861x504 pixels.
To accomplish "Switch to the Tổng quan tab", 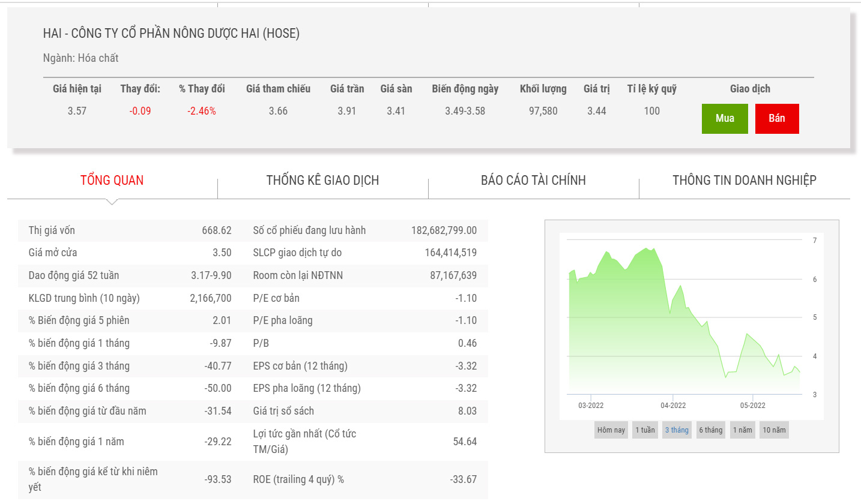I will (x=112, y=181).
